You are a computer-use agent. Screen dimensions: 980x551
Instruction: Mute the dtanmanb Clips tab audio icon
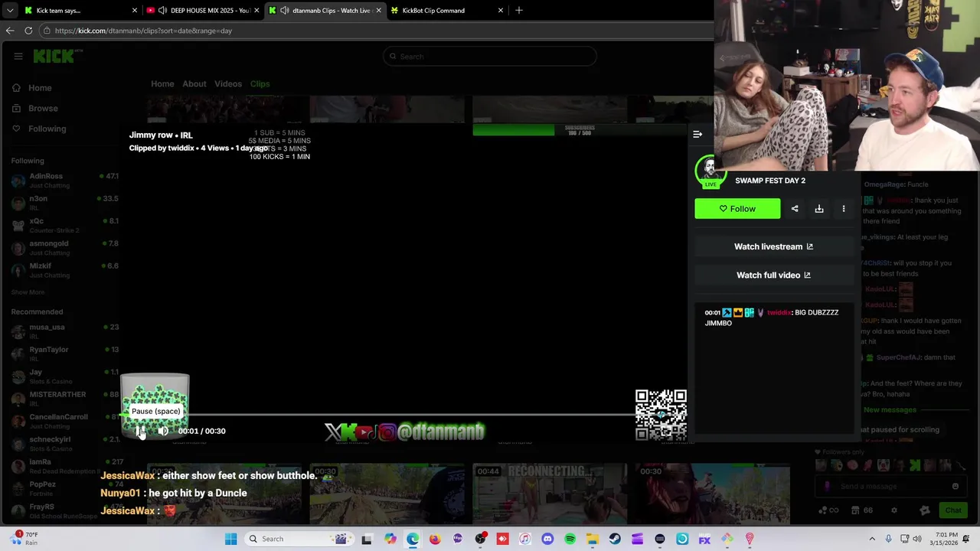point(285,11)
